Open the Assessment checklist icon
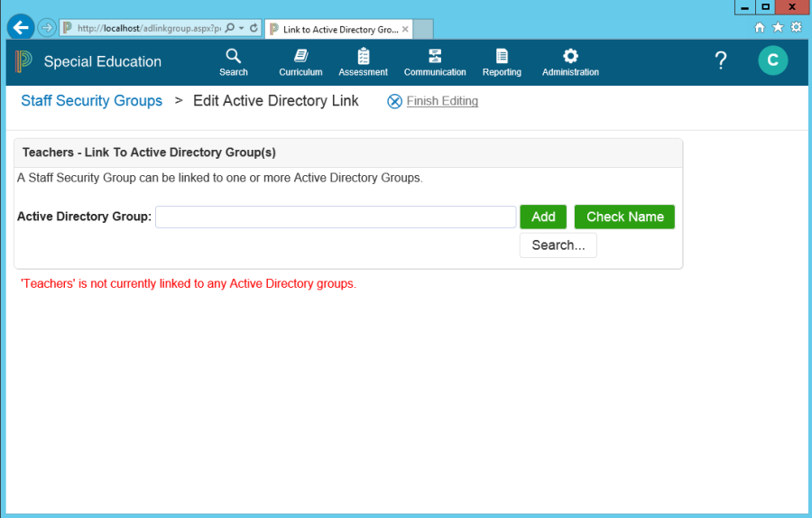 click(363, 56)
